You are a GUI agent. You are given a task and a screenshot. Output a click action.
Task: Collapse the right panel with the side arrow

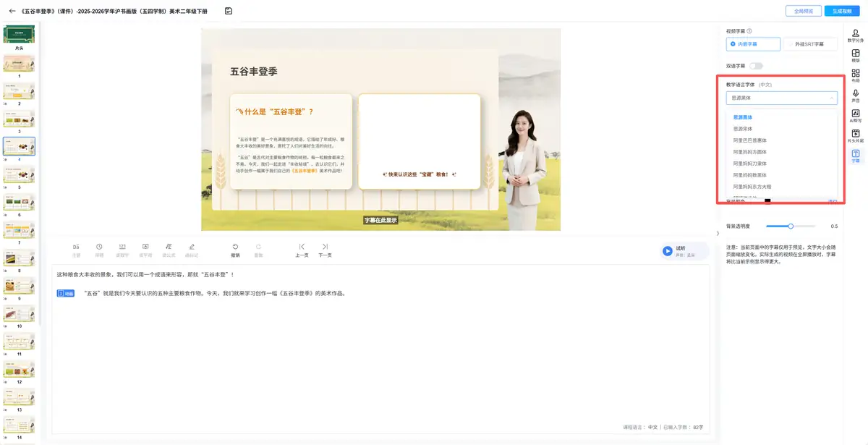pos(718,233)
